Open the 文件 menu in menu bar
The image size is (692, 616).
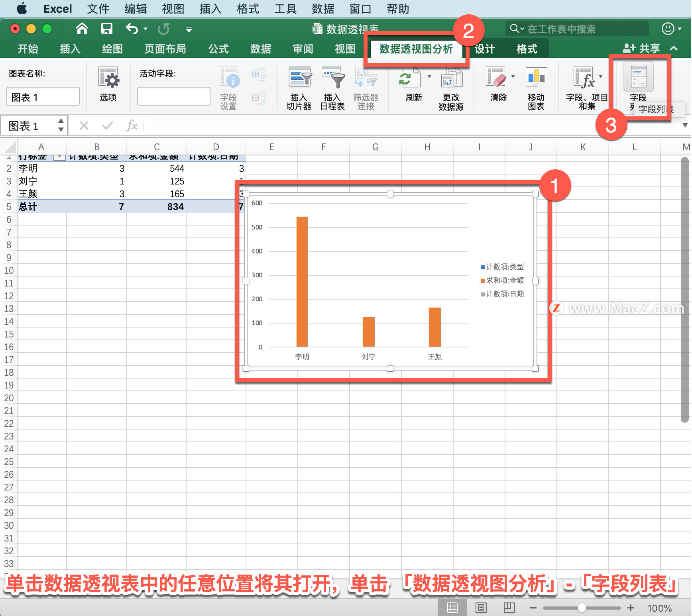click(x=98, y=9)
